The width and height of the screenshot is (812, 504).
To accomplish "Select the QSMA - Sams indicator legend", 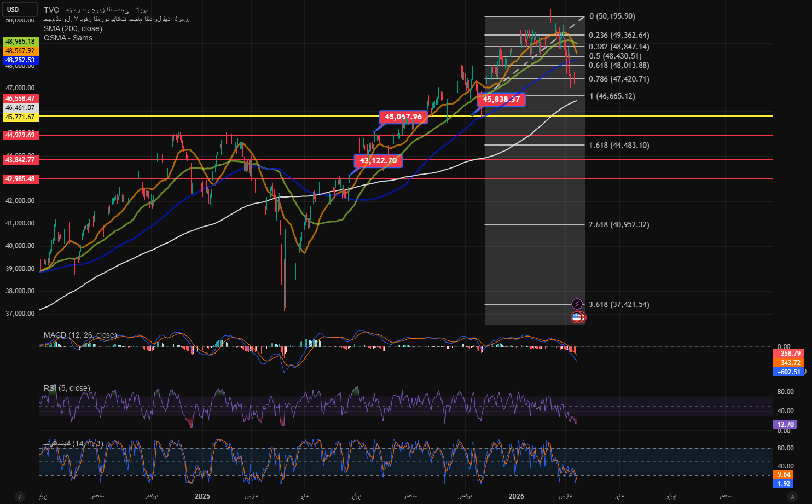I will click(x=68, y=38).
